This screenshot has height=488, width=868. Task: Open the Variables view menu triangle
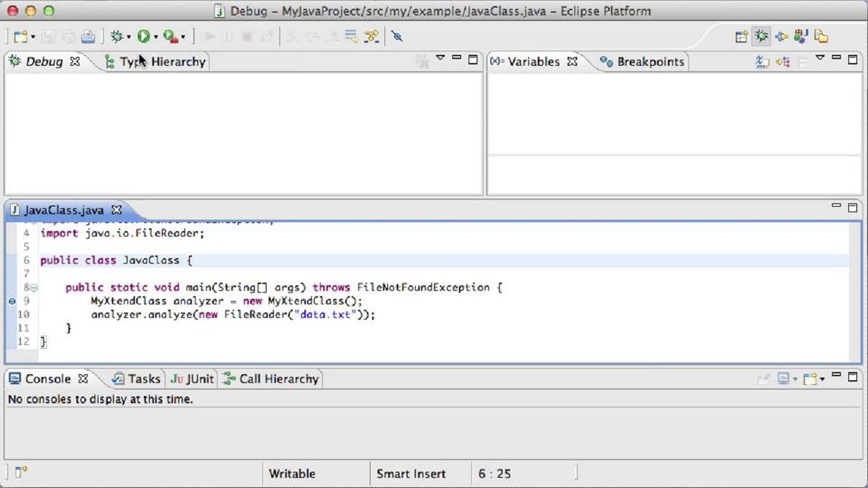point(820,57)
